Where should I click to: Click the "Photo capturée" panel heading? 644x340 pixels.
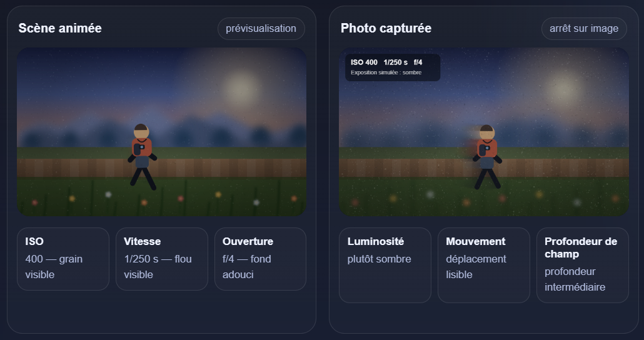(386, 28)
